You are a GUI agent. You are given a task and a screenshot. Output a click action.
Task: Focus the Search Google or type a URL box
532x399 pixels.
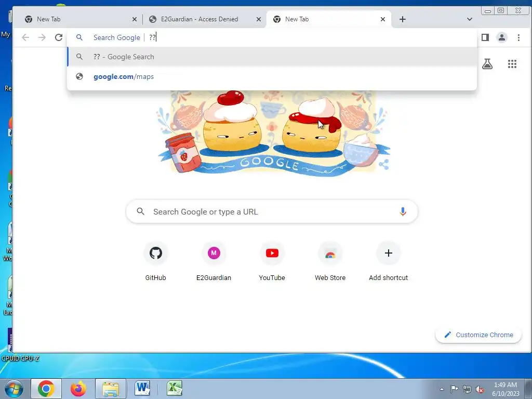coord(272,212)
